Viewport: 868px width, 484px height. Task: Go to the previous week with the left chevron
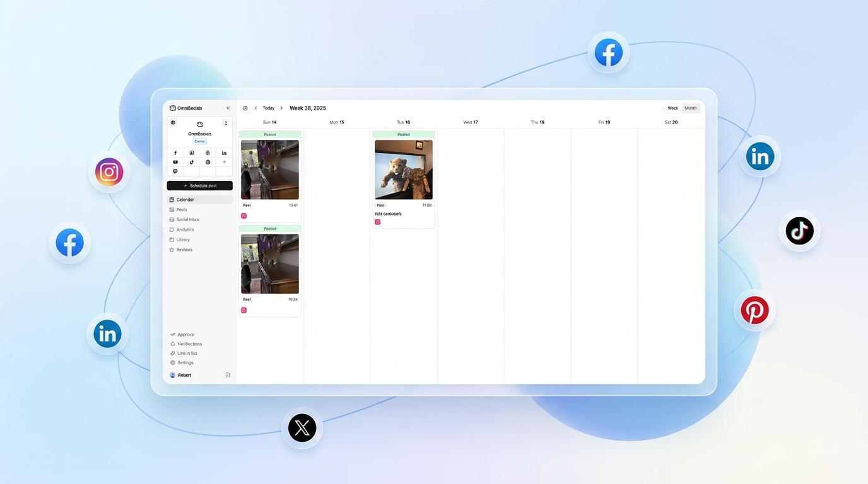255,108
